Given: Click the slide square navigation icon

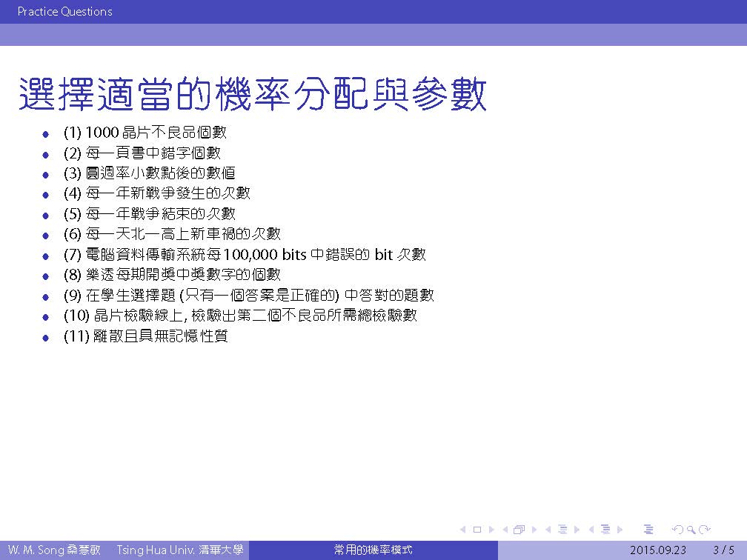Looking at the screenshot, I should click(477, 530).
